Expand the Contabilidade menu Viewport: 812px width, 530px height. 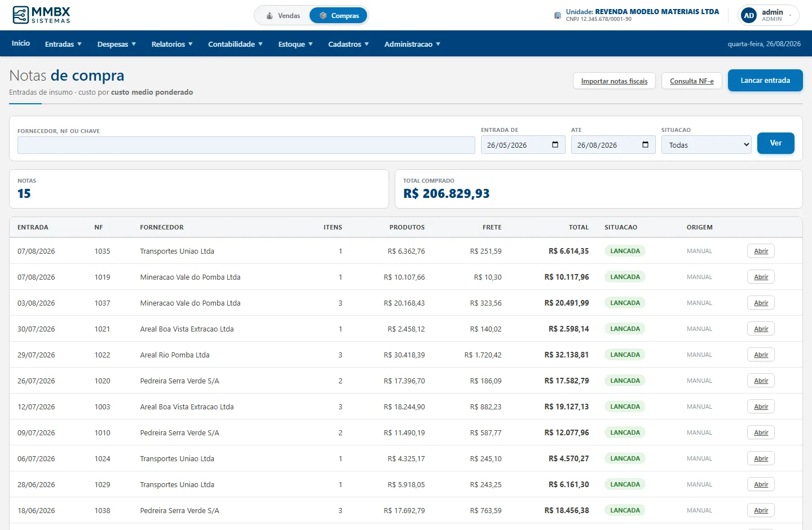pyautogui.click(x=236, y=44)
